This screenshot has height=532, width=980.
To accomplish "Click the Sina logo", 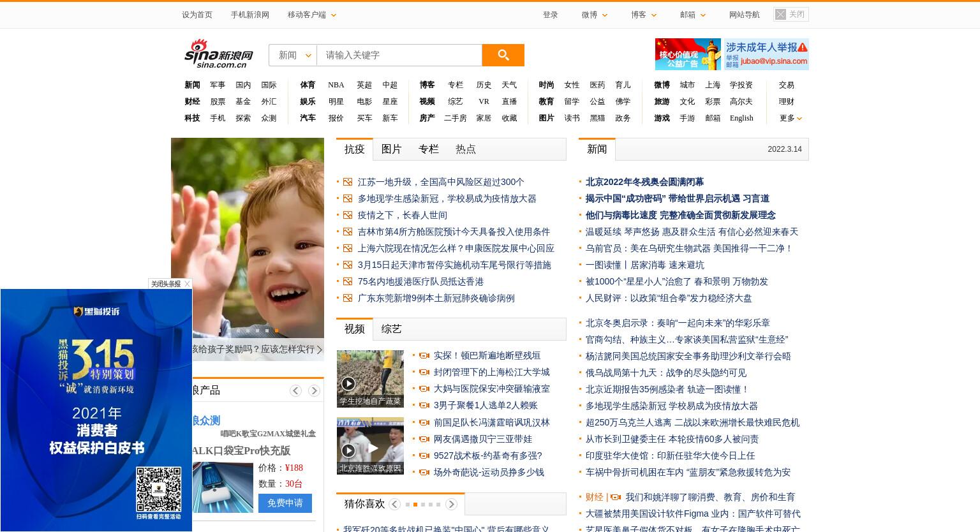I will pos(219,54).
